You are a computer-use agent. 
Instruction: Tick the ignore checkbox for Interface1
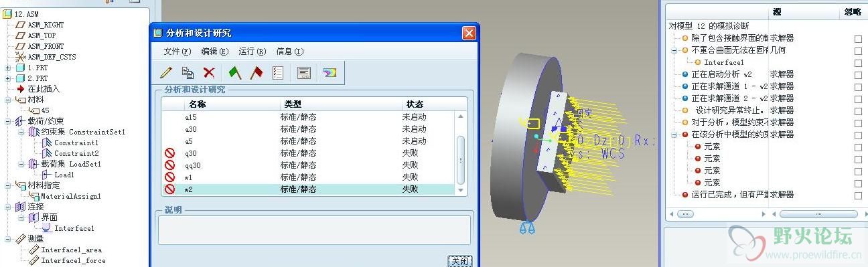[858, 62]
